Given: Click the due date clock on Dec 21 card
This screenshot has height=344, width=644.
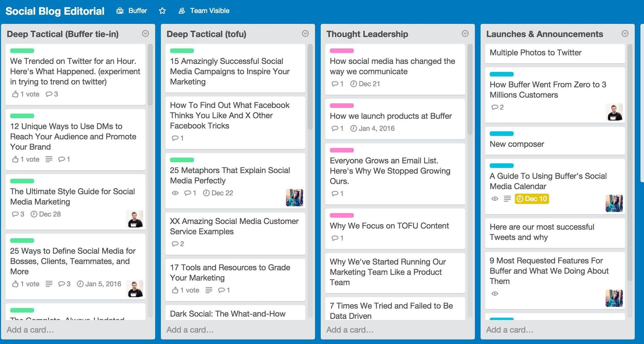Looking at the screenshot, I should [354, 84].
